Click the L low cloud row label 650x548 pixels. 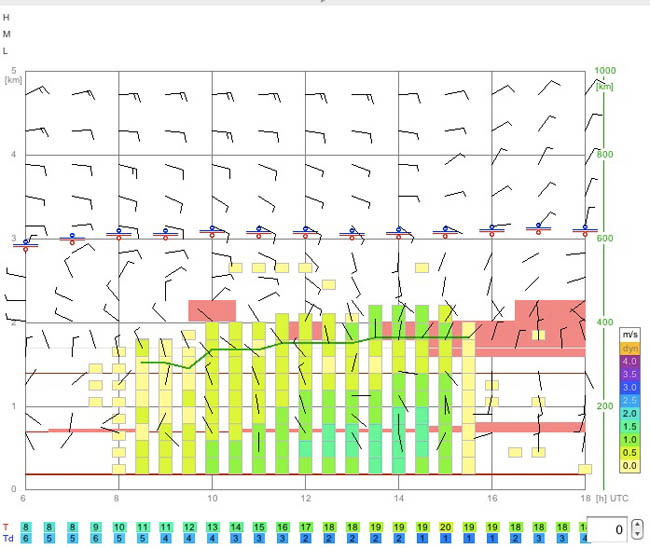pos(5,51)
